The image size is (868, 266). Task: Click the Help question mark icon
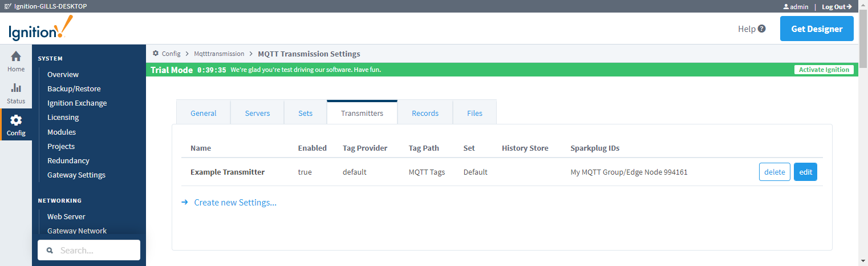762,29
